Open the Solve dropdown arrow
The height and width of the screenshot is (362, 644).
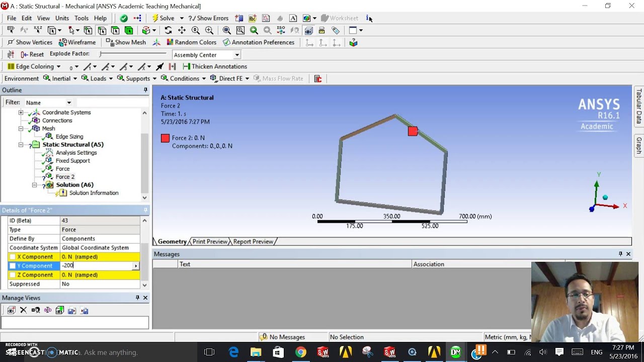(x=182, y=18)
